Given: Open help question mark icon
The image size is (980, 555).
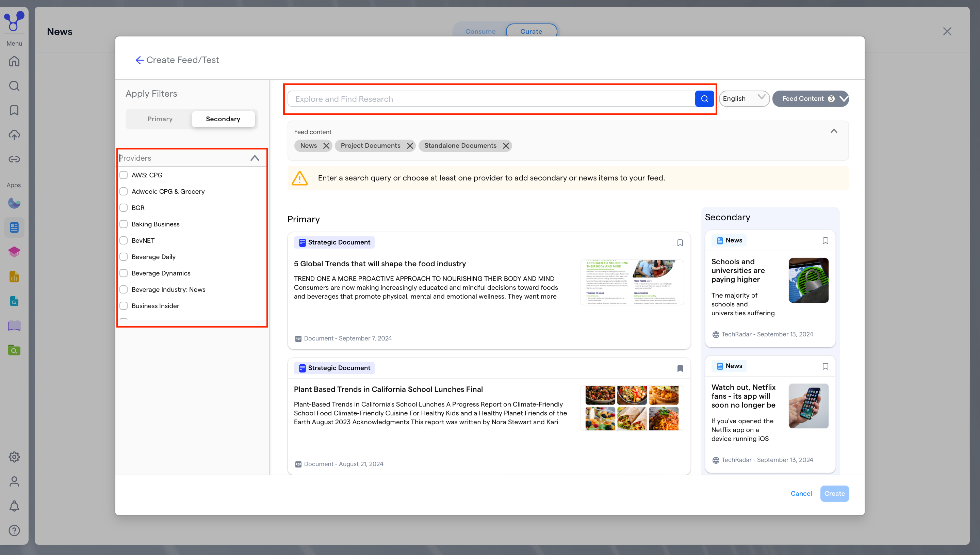Looking at the screenshot, I should point(14,530).
